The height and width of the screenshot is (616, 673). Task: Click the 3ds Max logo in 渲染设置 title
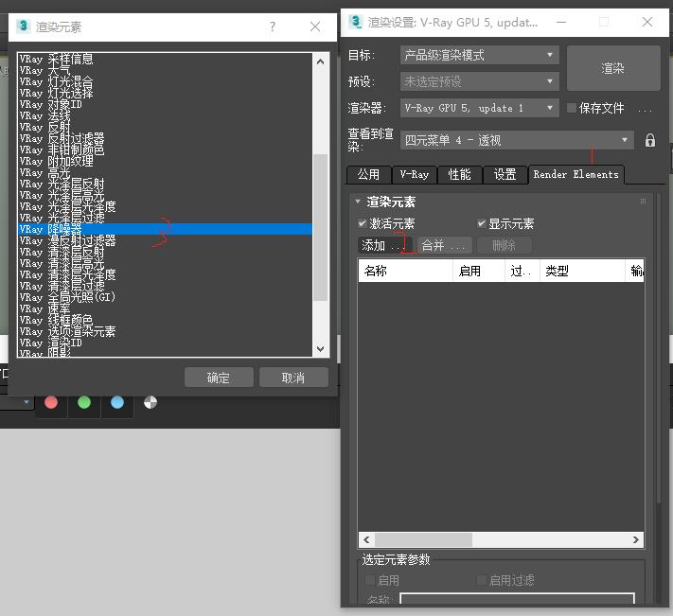tap(355, 22)
